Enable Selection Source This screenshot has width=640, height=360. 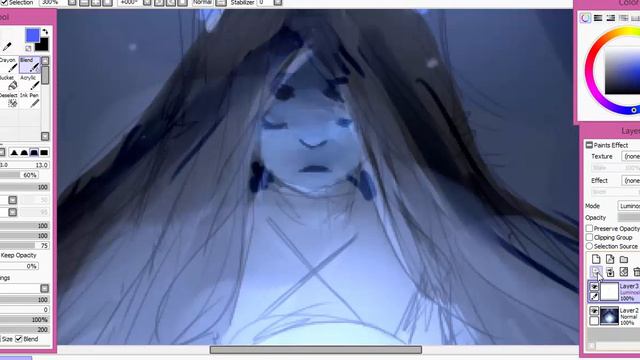coord(589,246)
